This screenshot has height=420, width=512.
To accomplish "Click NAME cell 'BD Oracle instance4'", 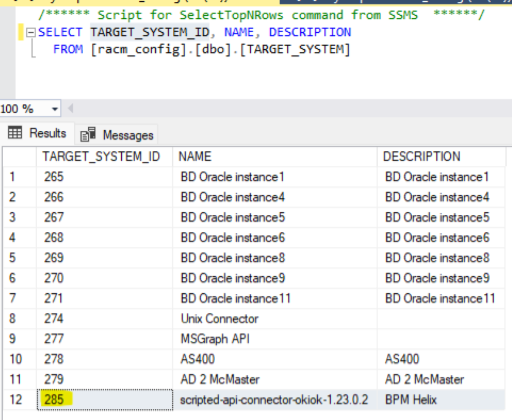I will (275, 197).
